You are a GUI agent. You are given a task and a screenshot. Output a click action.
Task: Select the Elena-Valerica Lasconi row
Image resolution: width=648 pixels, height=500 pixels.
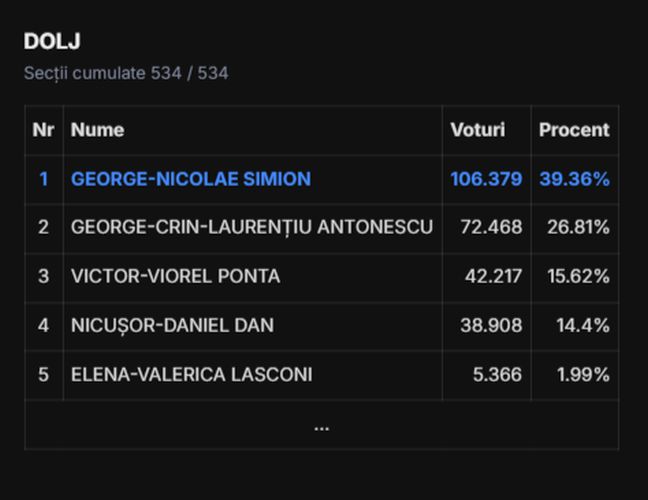pyautogui.click(x=192, y=374)
